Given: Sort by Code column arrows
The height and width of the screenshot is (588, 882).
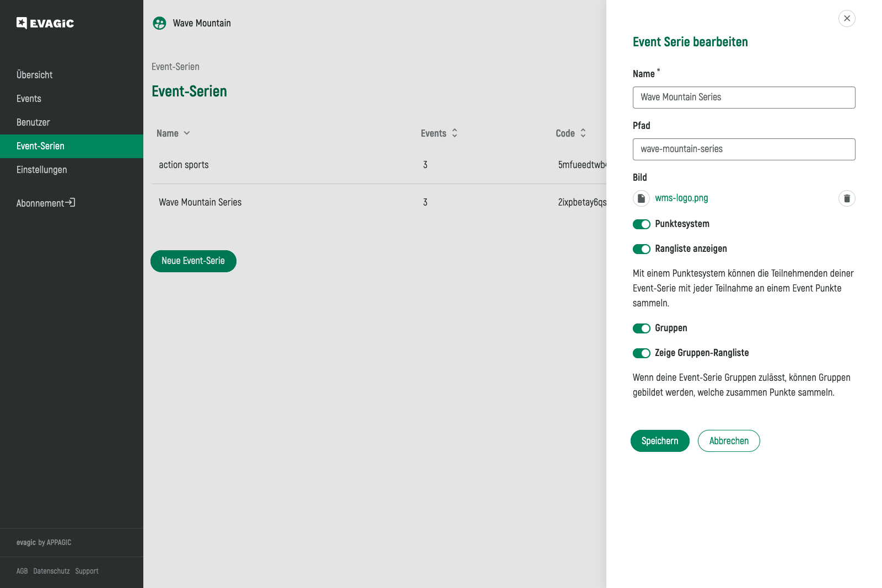Looking at the screenshot, I should 583,133.
